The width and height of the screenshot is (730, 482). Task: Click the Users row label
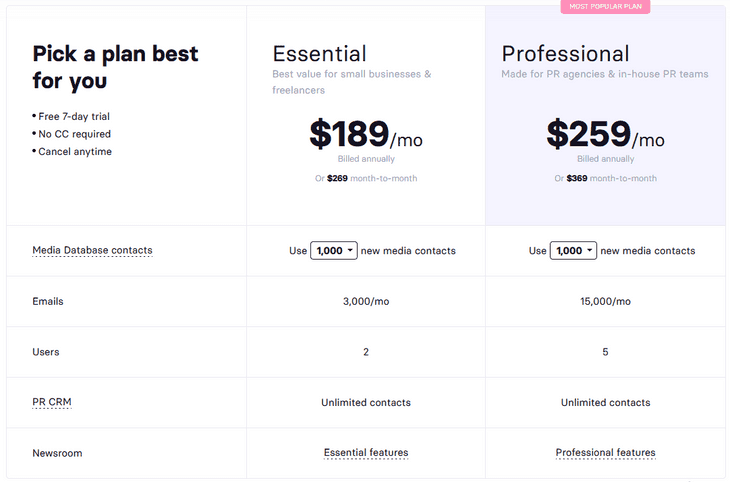coord(46,352)
